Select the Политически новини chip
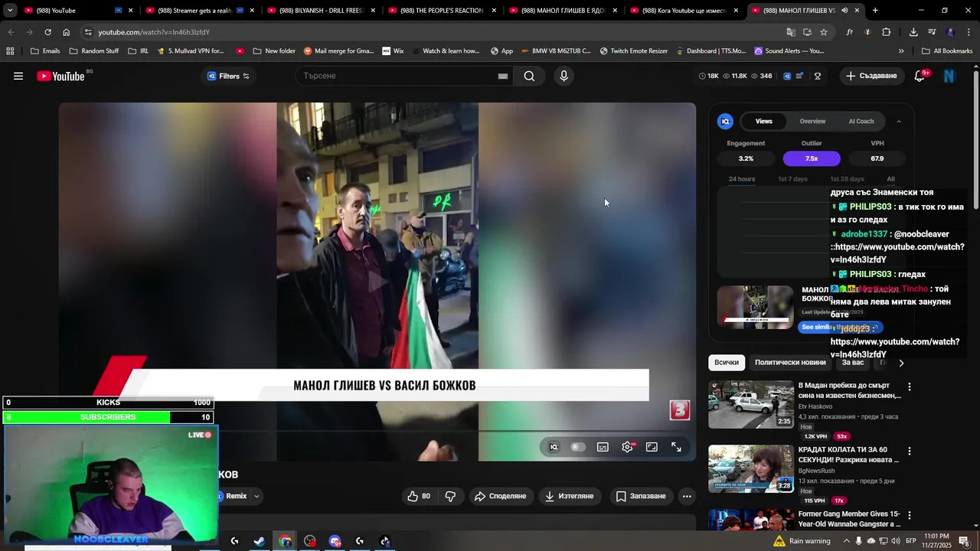Screen dimensions: 980x551 [x=790, y=363]
